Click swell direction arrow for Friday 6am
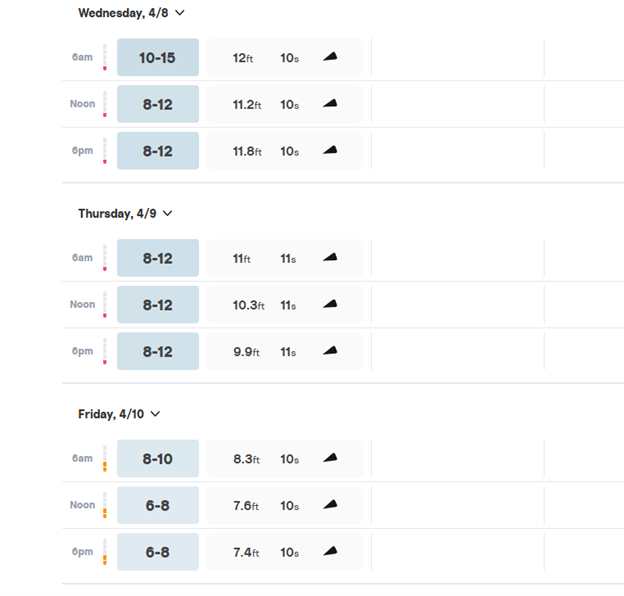Viewport: 624px width, 596px height. tap(330, 458)
